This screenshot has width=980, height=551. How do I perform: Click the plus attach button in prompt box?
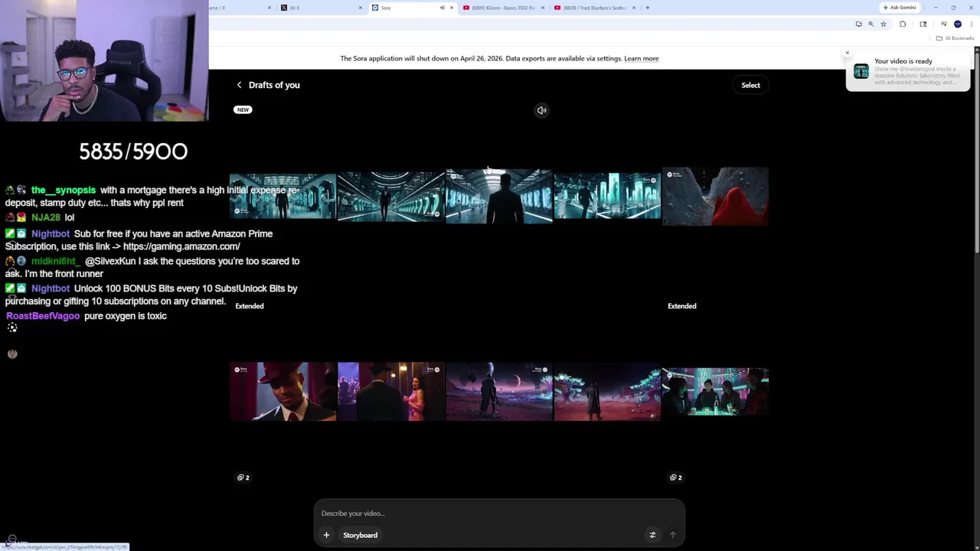[x=326, y=535]
